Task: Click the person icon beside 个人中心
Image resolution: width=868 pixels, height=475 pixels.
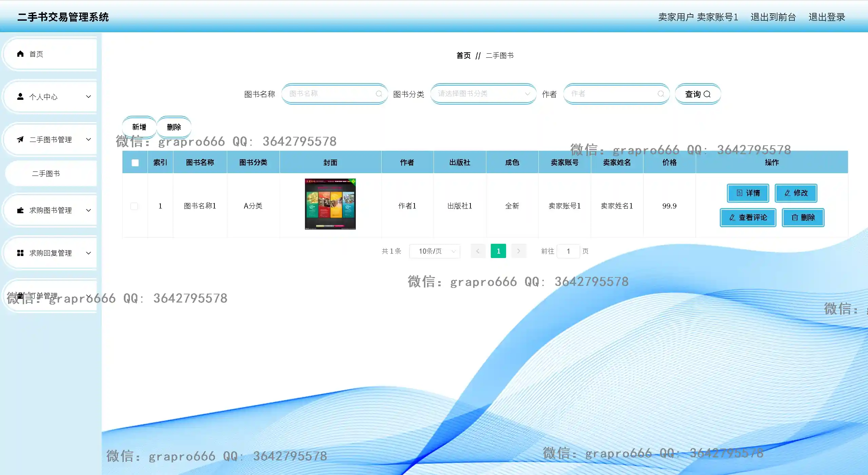Action: [20, 97]
